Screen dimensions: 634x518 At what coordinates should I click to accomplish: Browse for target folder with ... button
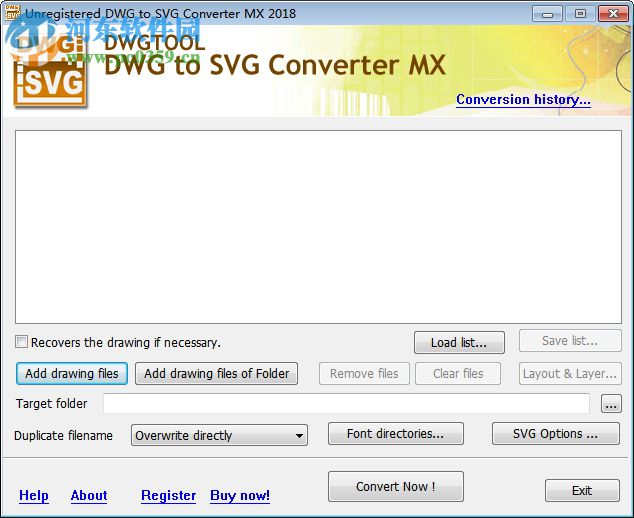coord(611,404)
